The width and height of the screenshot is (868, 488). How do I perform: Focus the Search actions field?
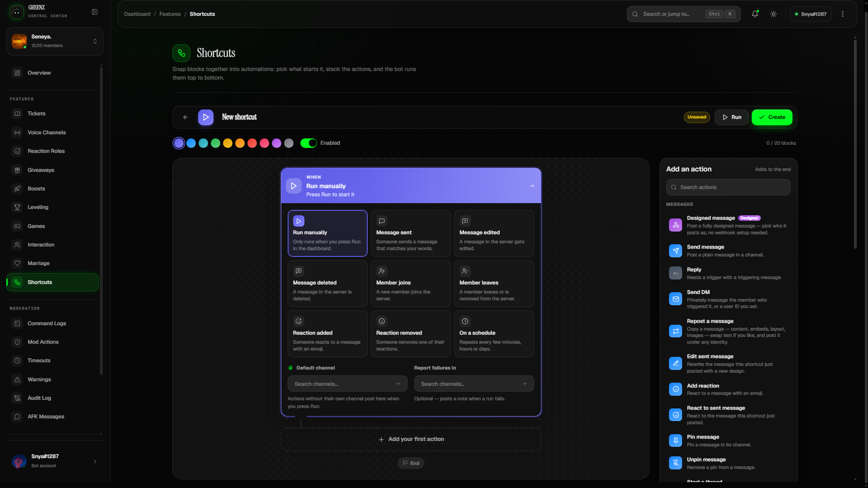tap(728, 187)
